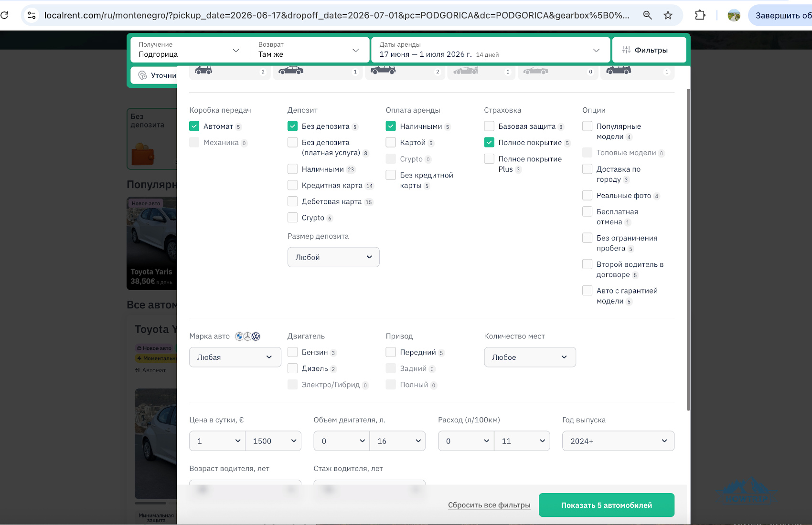The height and width of the screenshot is (525, 812).
Task: Open the Марка авто Любая dropdown
Action: coord(235,357)
